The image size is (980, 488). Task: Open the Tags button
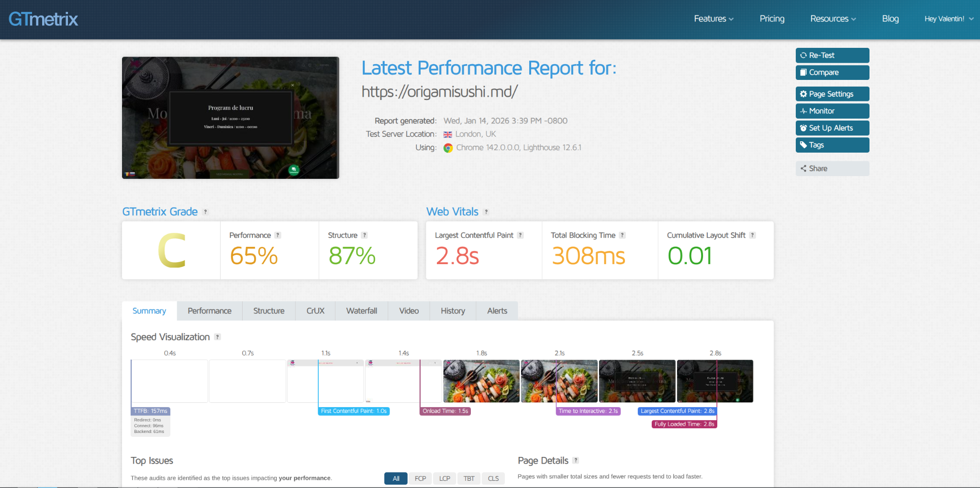tap(832, 145)
